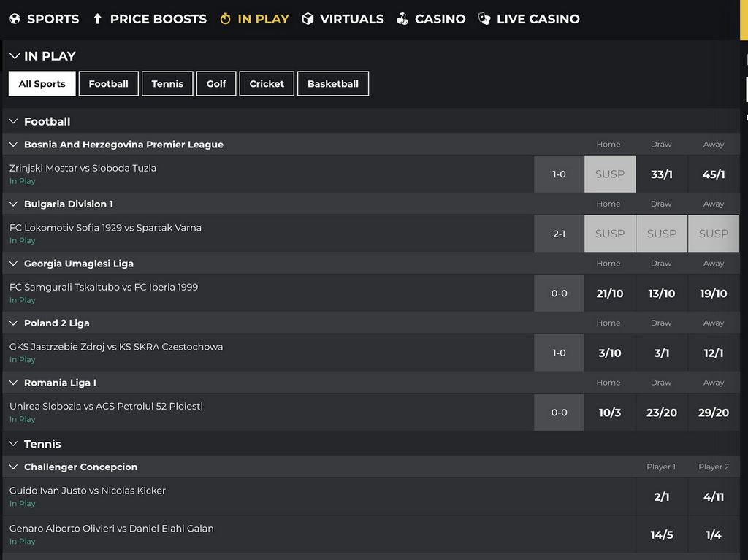Click the icon next to LIVE CASINO
748x560 pixels.
pos(484,18)
